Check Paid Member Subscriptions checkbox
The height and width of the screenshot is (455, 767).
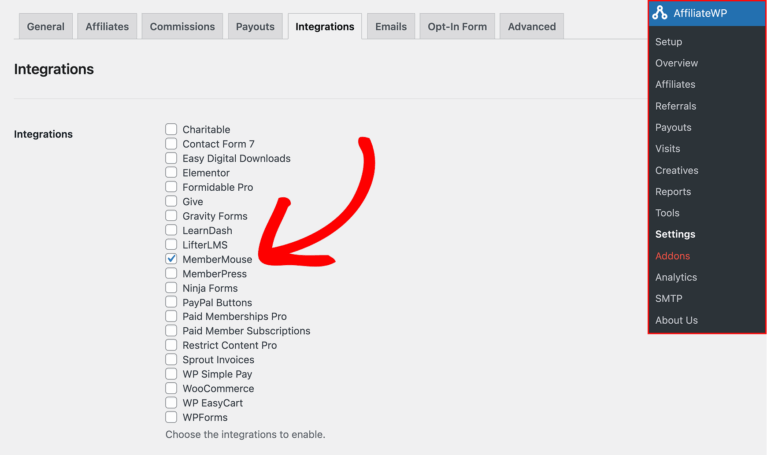pyautogui.click(x=171, y=331)
